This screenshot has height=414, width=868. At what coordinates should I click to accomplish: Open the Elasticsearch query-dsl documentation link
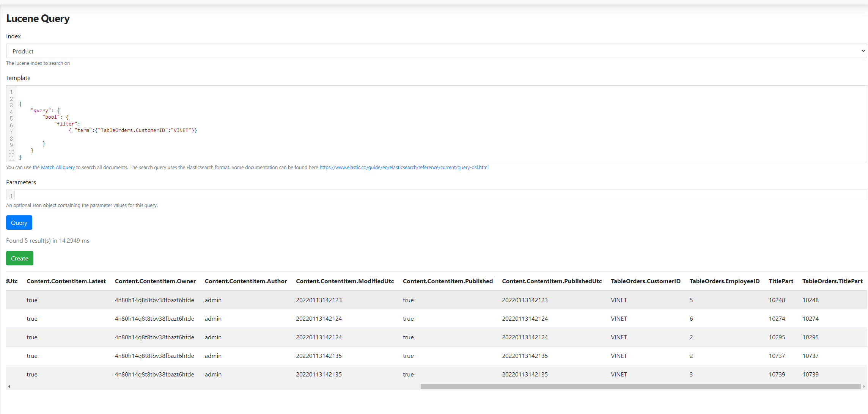click(404, 167)
